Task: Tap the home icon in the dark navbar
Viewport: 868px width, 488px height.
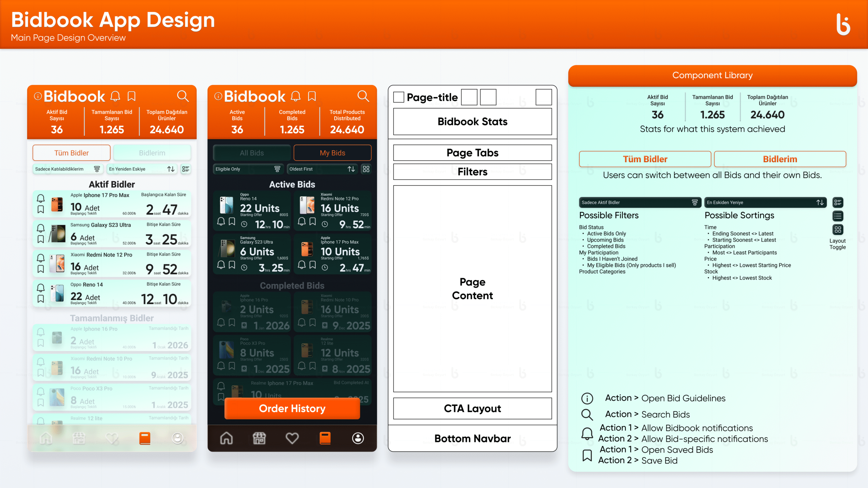Action: point(226,438)
